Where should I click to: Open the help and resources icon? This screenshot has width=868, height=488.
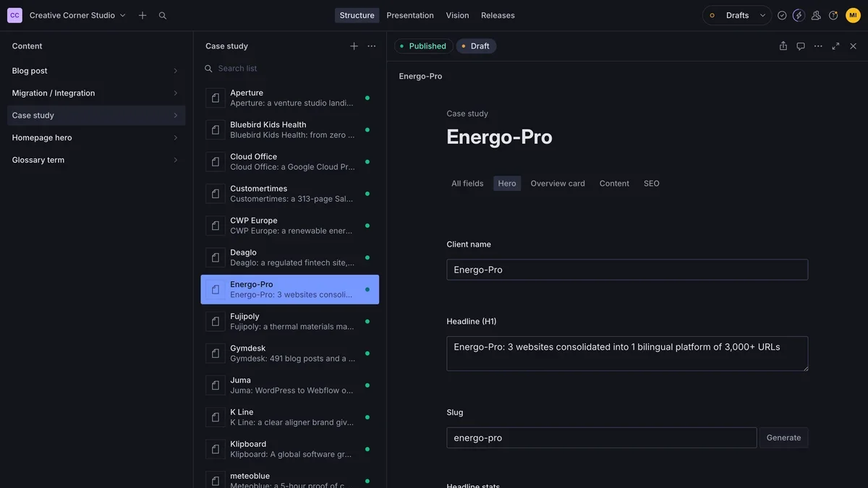833,15
